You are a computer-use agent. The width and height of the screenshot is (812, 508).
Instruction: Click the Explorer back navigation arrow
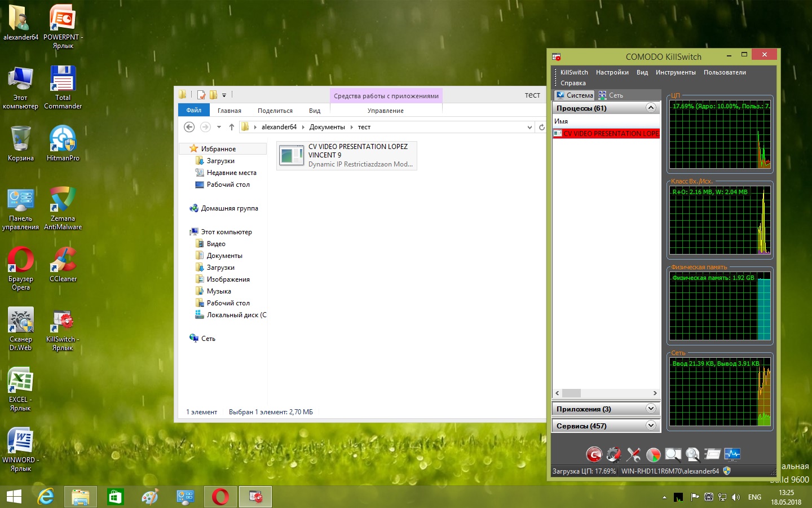(189, 127)
